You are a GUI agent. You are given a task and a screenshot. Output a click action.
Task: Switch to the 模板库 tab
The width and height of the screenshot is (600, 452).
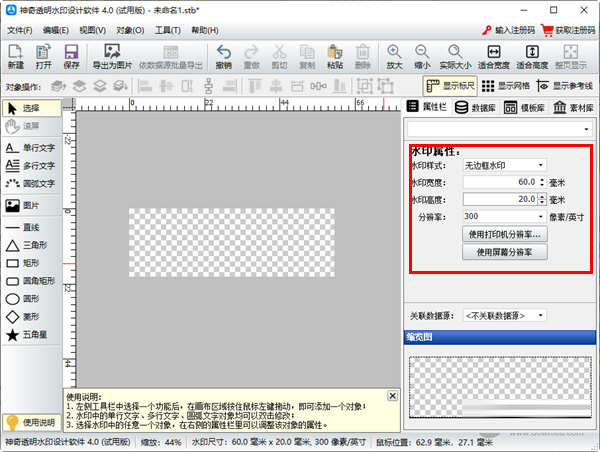coord(524,107)
